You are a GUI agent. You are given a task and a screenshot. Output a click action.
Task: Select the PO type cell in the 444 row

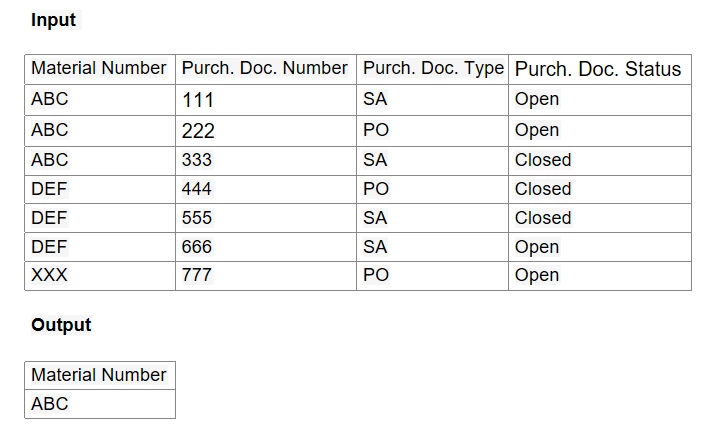tap(432, 189)
